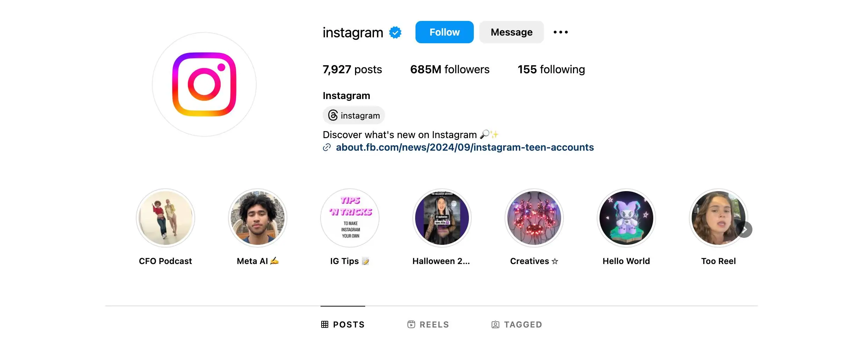Image resolution: width=868 pixels, height=339 pixels.
Task: Click the Follow button
Action: pos(444,32)
